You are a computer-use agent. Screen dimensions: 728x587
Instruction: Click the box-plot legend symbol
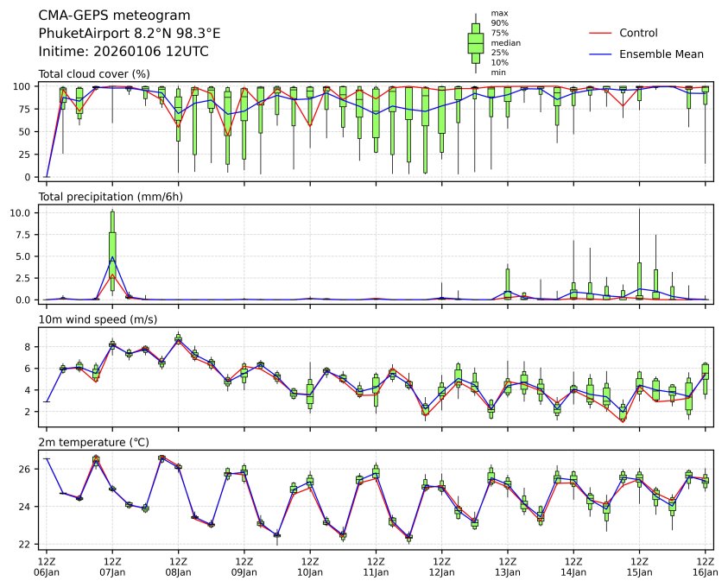[475, 43]
